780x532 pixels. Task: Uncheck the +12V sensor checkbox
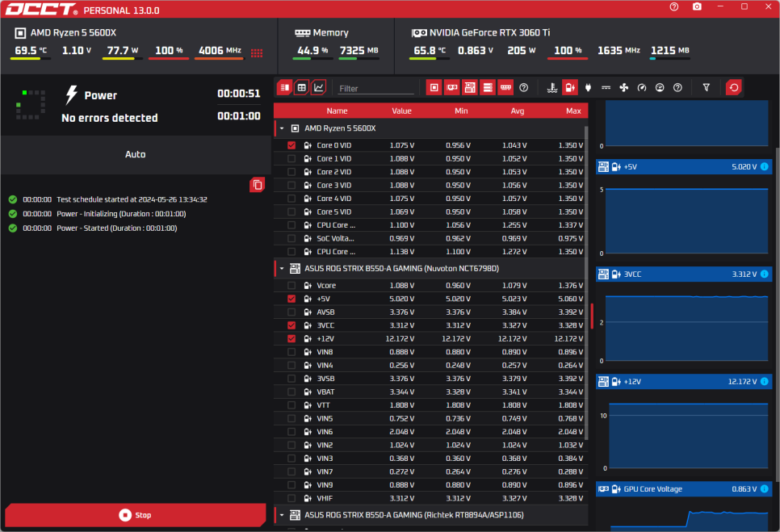(x=291, y=339)
